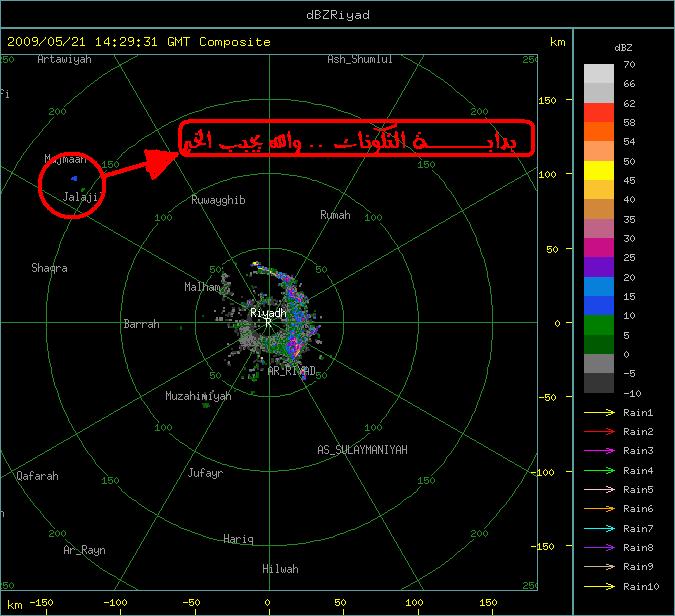Click the Rain2 red arrow legend
The height and width of the screenshot is (616, 675).
point(599,431)
